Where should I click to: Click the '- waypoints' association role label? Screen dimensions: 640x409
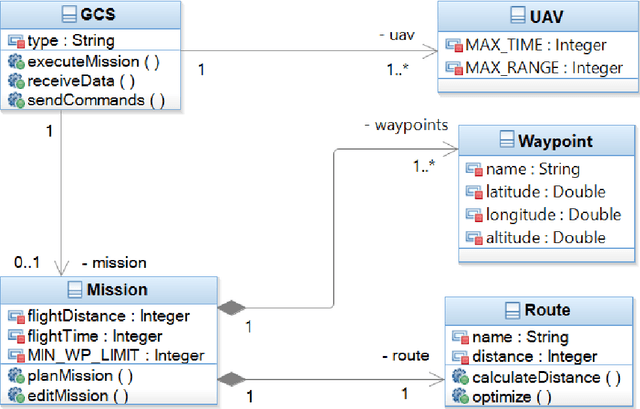coord(412,124)
